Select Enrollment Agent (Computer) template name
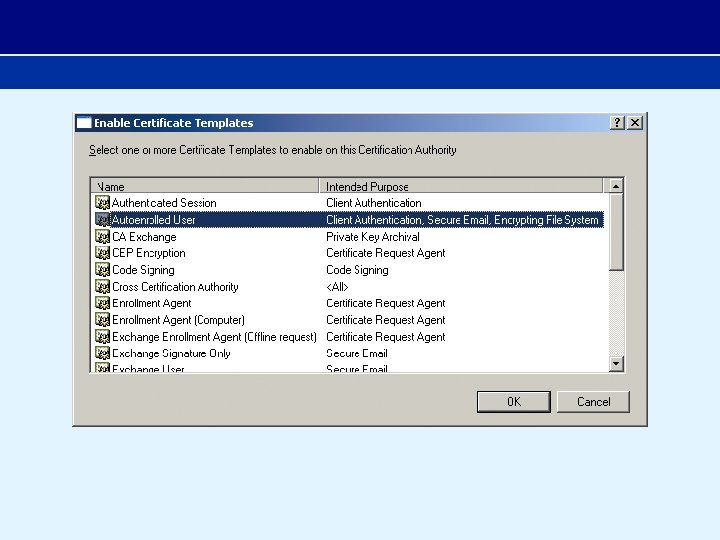The image size is (720, 540). (178, 320)
